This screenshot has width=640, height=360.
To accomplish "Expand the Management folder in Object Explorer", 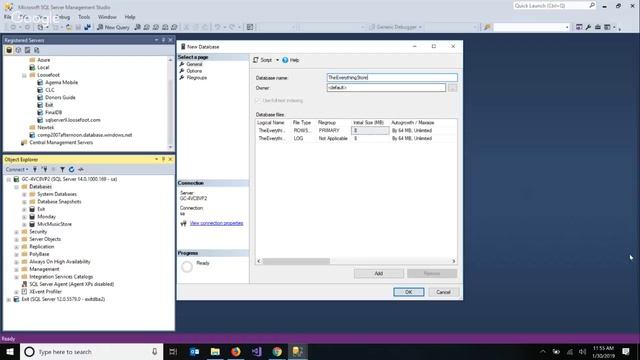I will point(16,269).
